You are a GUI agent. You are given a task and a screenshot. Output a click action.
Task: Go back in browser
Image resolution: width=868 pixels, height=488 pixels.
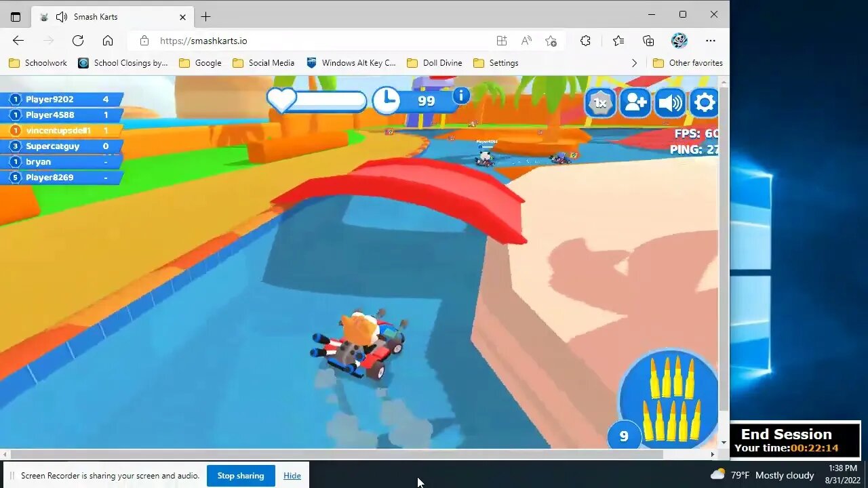click(x=18, y=41)
